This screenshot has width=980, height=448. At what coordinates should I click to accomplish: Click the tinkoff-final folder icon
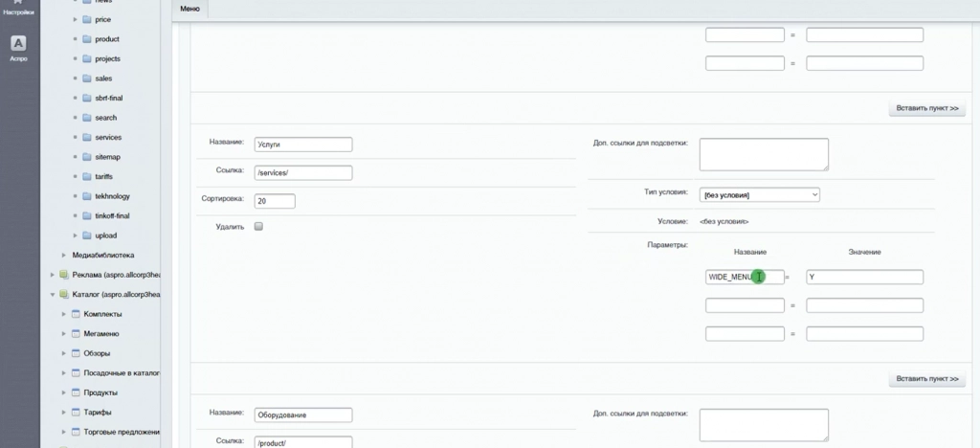coord(87,216)
